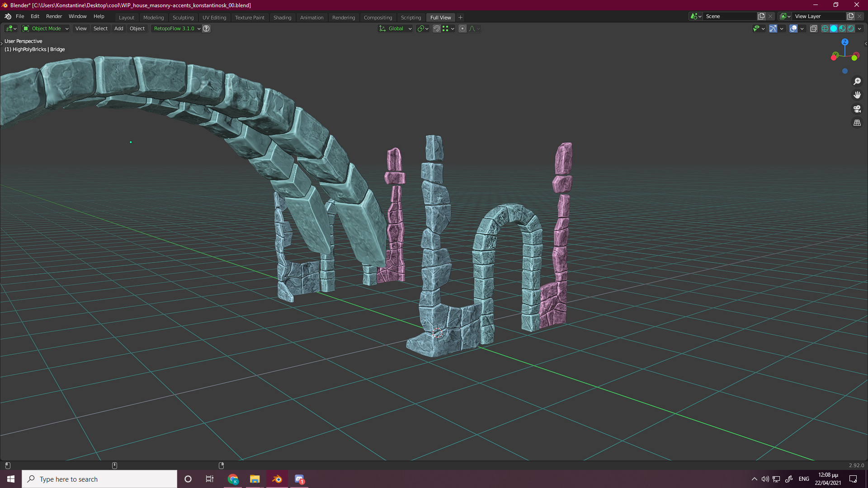This screenshot has width=868, height=488.
Task: Toggle X-ray mode in header
Action: coord(813,28)
